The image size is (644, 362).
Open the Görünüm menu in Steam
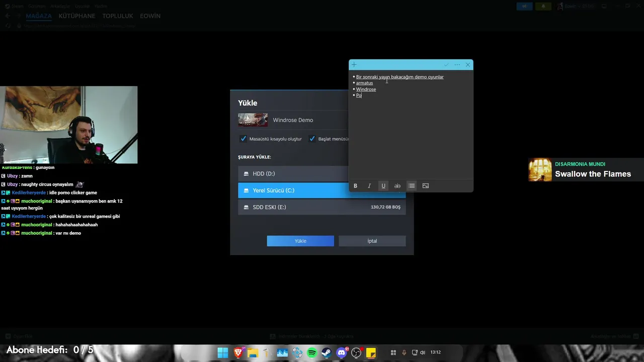pos(37,6)
